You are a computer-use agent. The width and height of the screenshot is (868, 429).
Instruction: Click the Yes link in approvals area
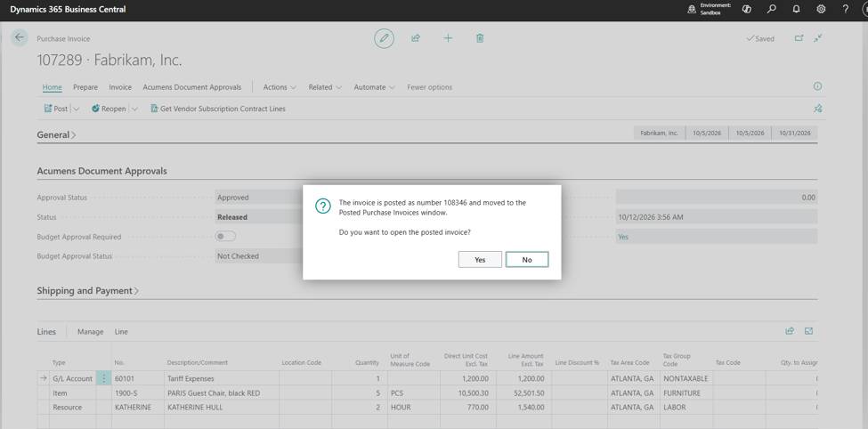(623, 237)
